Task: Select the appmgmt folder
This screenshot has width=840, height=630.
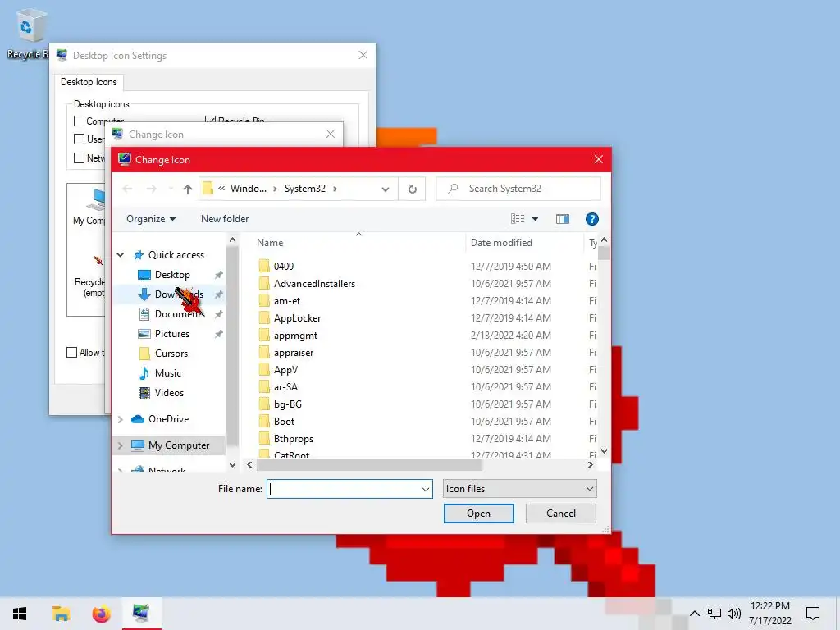Action: pos(295,336)
